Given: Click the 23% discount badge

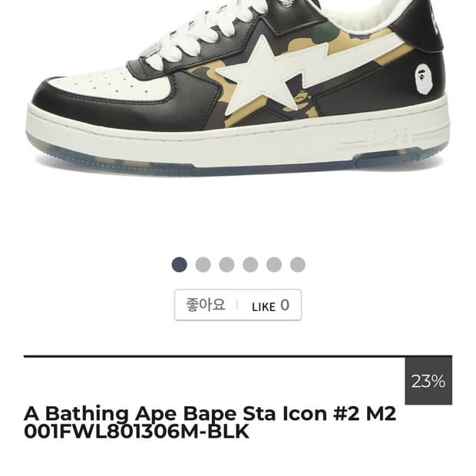Looking at the screenshot, I should [428, 381].
